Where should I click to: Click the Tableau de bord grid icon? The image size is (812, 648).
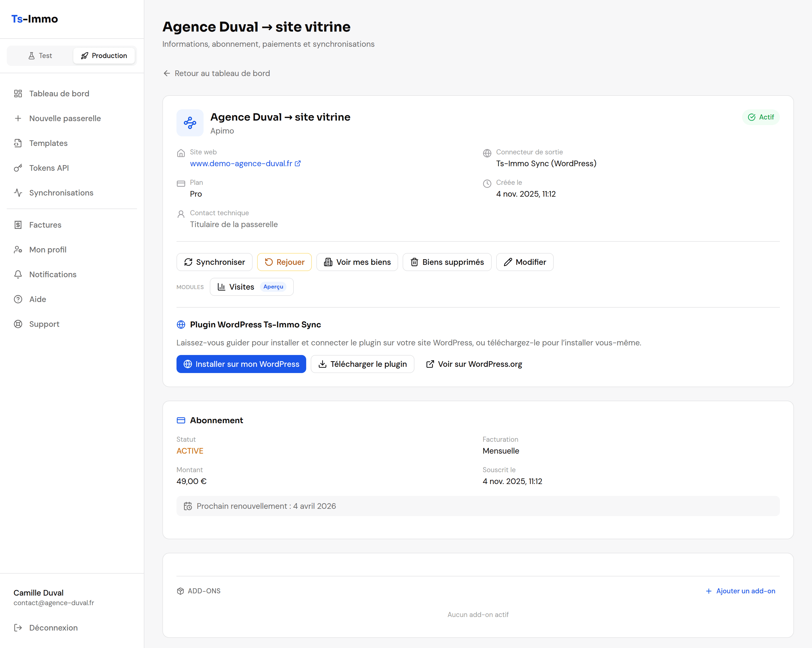tap(18, 93)
